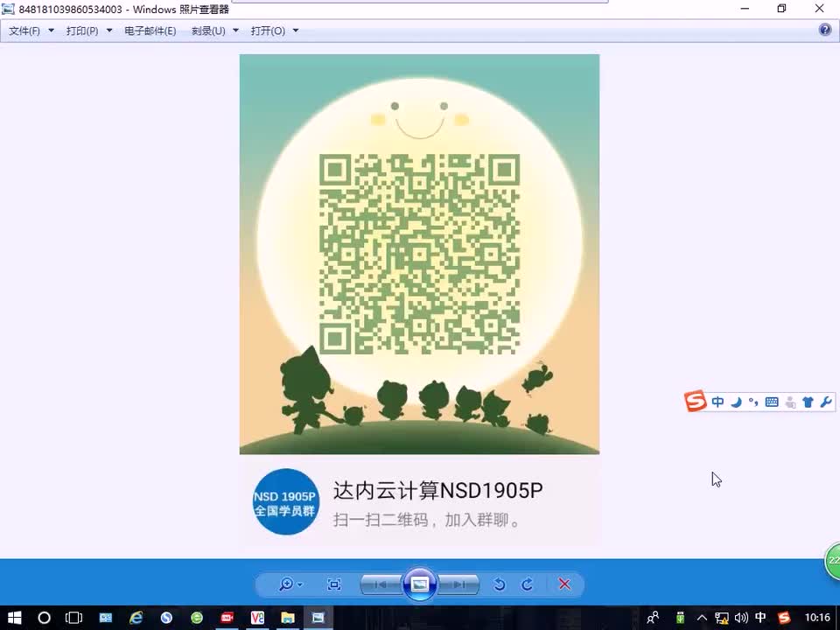Expand the 打印(P) dropdown arrow
The height and width of the screenshot is (630, 840).
[109, 31]
